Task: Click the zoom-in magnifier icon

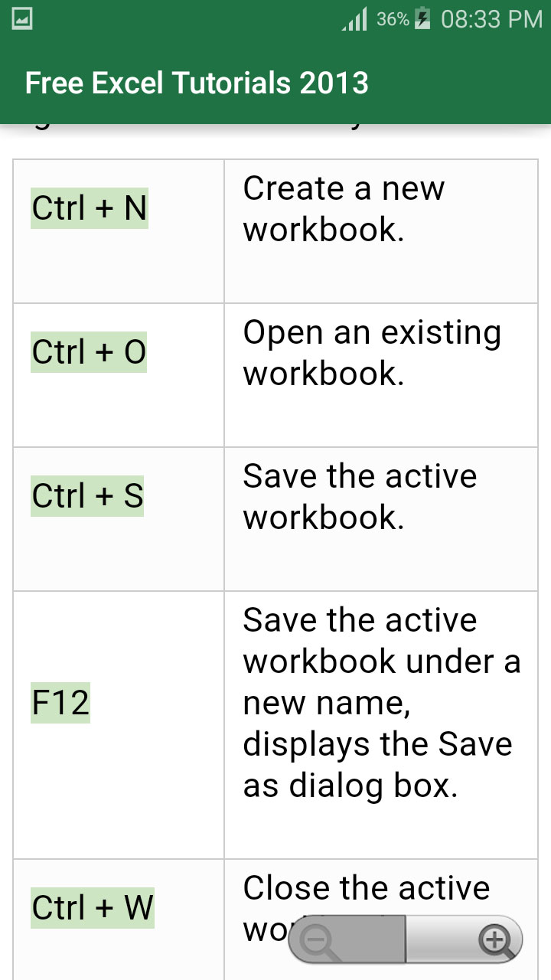Action: point(496,938)
